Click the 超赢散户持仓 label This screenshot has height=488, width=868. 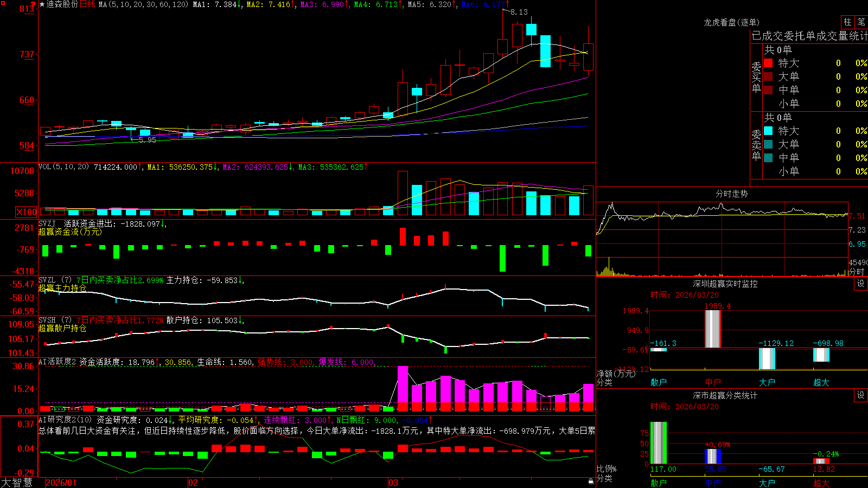pos(62,328)
